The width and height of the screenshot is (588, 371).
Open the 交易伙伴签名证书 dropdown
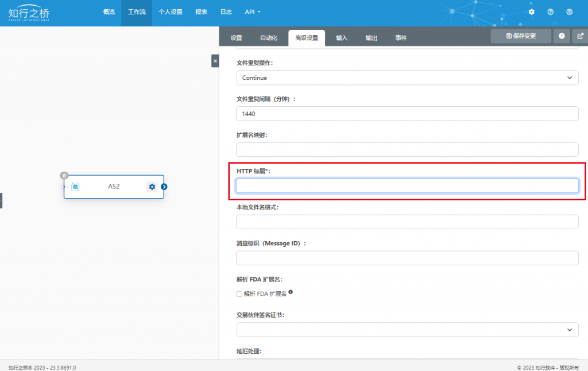(407, 330)
